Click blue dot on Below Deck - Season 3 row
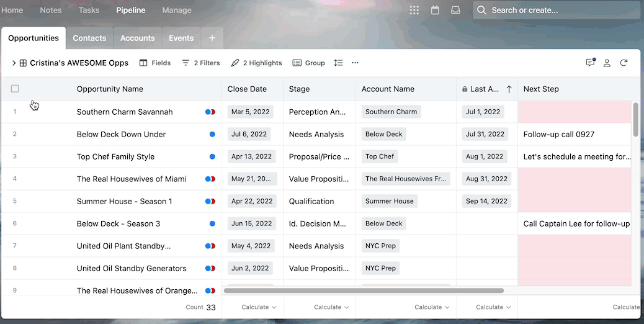Screen dimensions: 644x324 pyautogui.click(x=212, y=223)
